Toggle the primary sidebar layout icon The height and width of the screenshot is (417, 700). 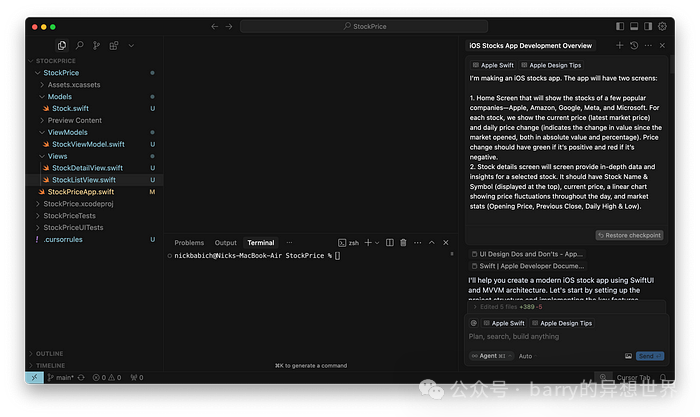tap(620, 26)
